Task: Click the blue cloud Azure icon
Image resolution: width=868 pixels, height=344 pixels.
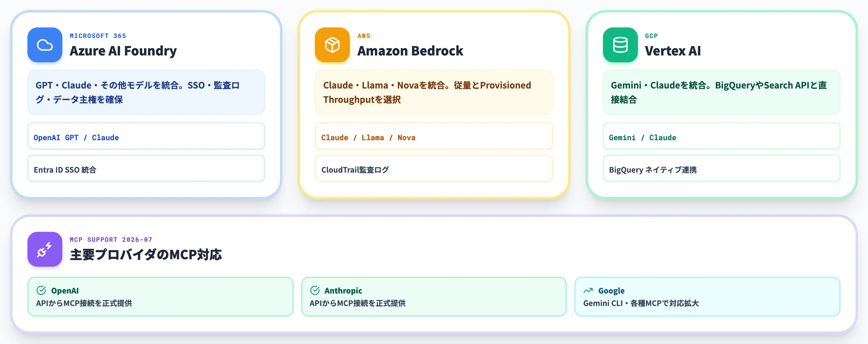Action: tap(45, 45)
